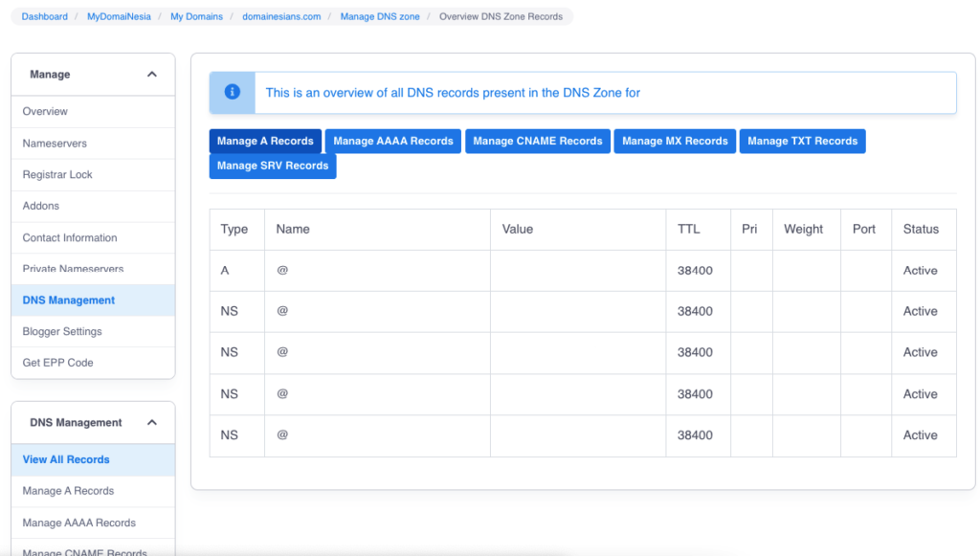Open Manage TXT Records button
Viewport: 980px width, 556px height.
pos(803,142)
